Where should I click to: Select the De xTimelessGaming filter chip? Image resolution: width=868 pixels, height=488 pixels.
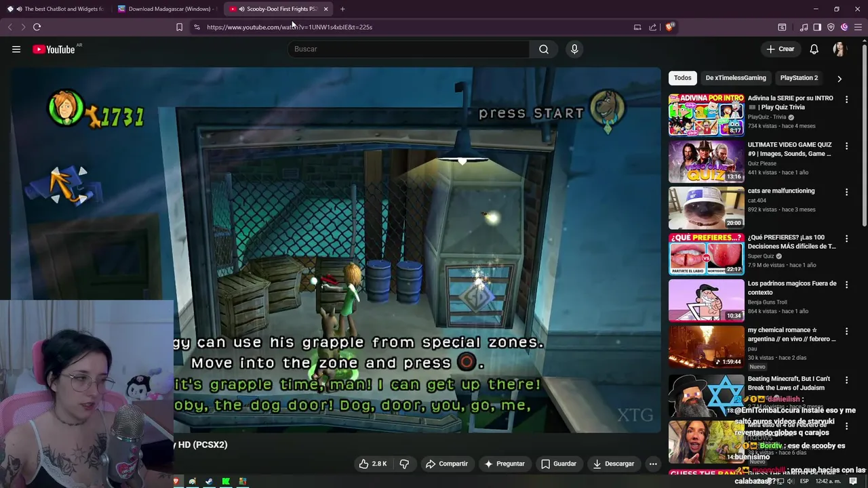[x=736, y=78]
